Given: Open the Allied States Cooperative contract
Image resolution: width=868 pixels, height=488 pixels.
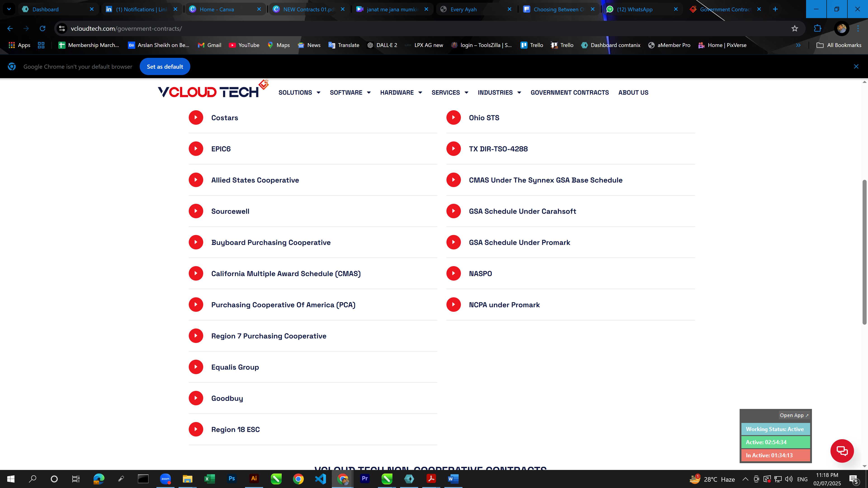Looking at the screenshot, I should tap(255, 180).
